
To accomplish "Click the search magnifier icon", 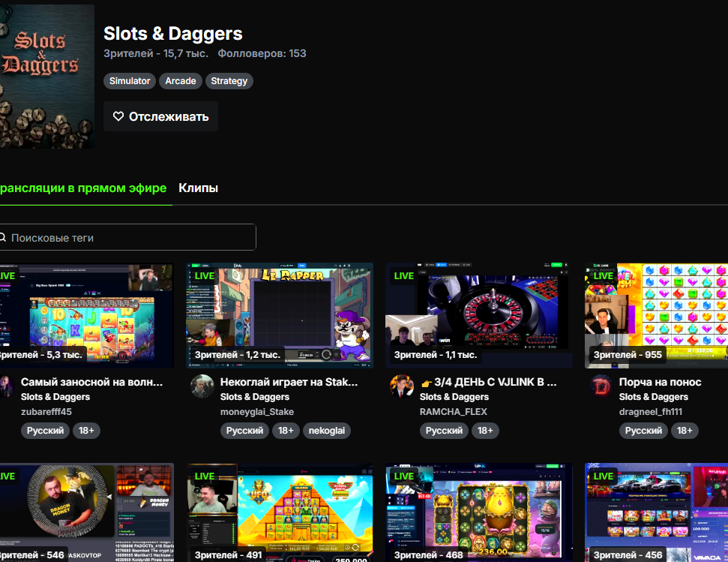I will 2,237.
